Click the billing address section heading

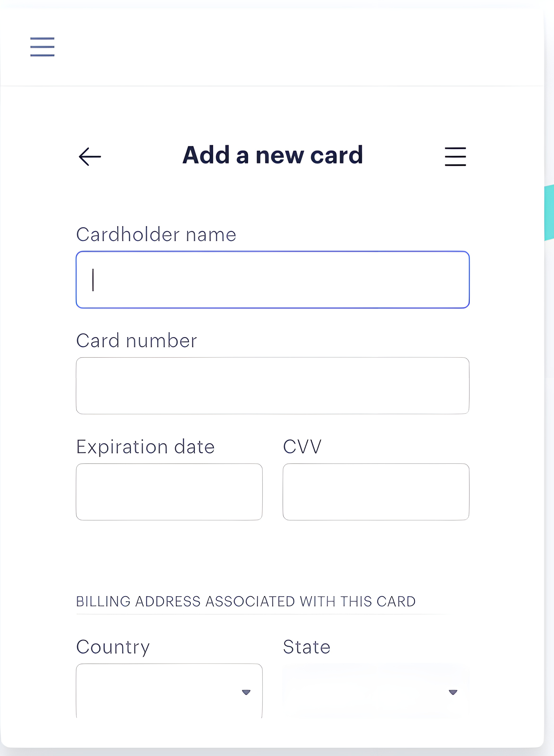click(246, 601)
